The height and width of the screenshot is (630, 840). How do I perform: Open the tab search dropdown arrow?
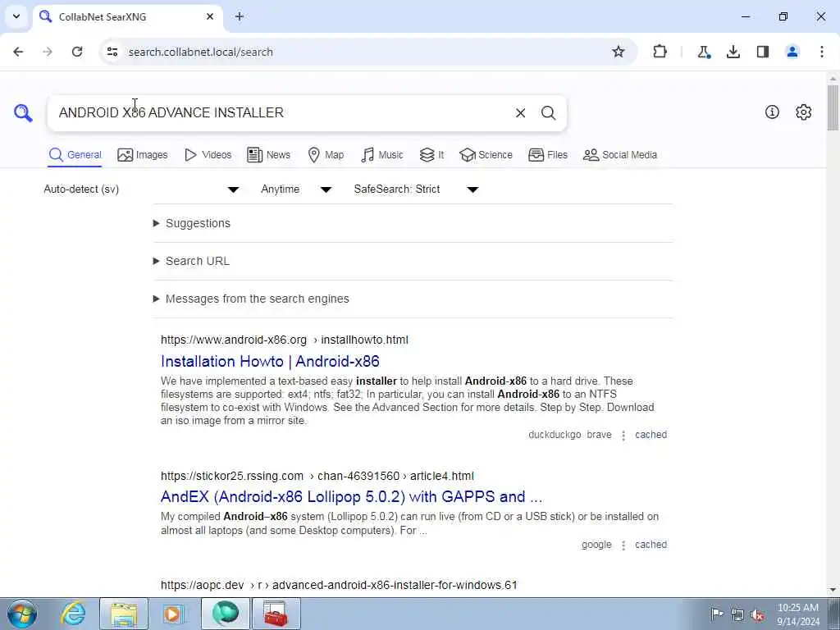coord(16,16)
